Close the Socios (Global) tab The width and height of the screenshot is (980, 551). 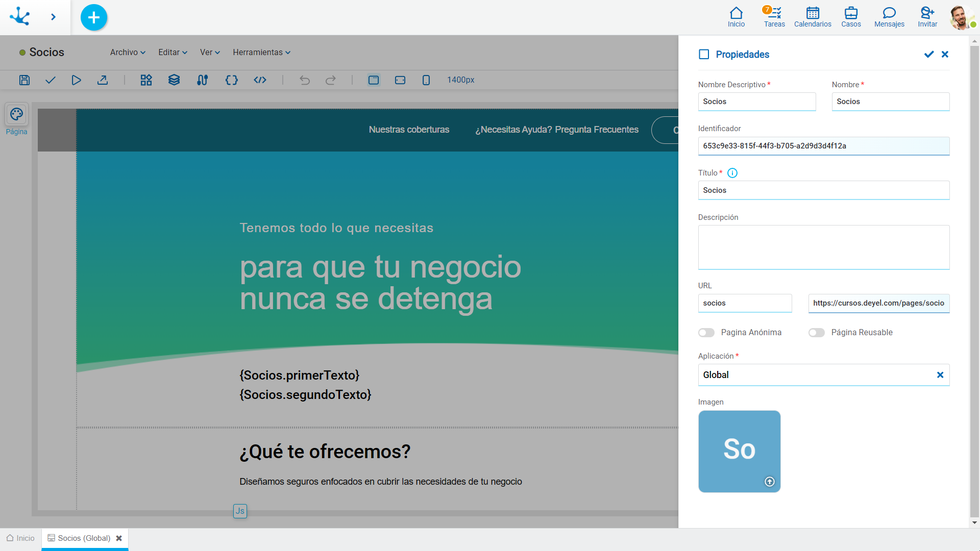(119, 538)
